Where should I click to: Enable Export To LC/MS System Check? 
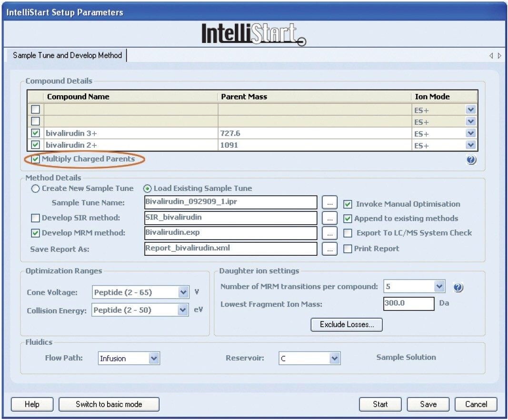(348, 233)
